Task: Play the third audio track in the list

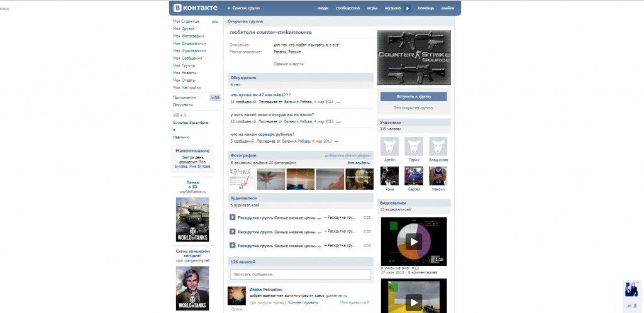Action: (233, 245)
